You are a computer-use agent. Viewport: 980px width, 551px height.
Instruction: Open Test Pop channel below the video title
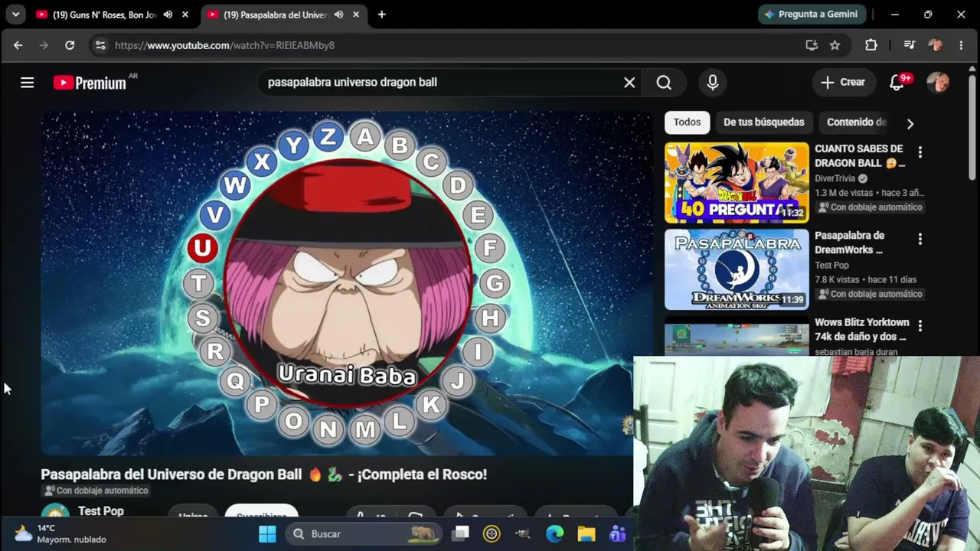100,510
